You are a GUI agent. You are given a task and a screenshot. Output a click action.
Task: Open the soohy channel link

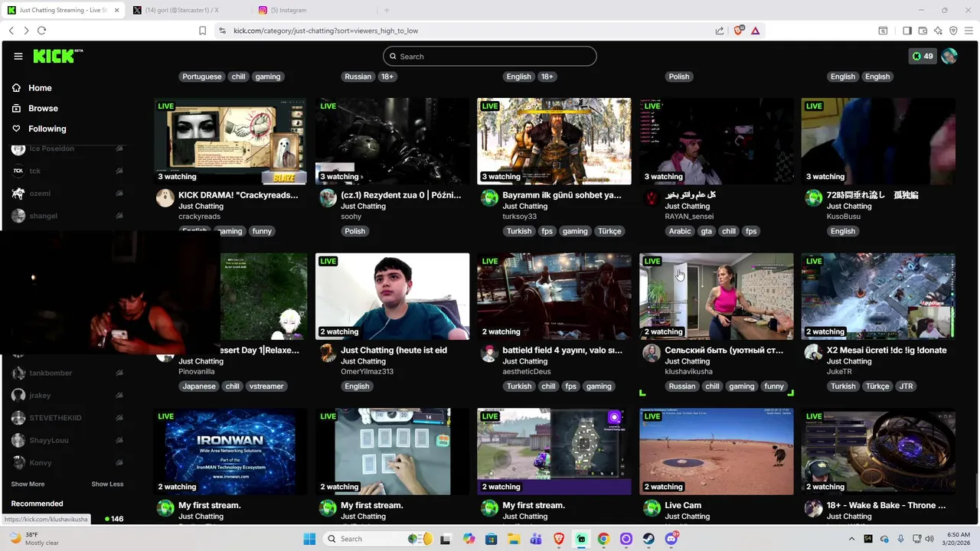pos(351,217)
